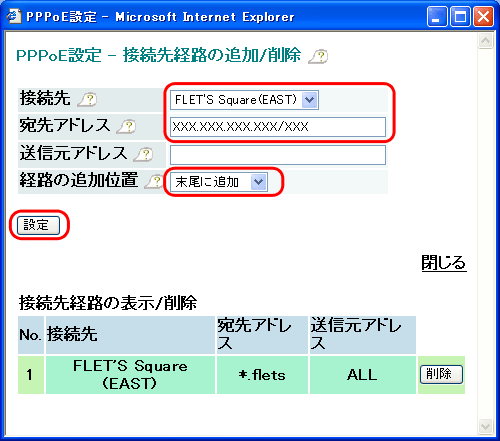Click scrollbar up arrow
500x441 pixels.
tap(485, 41)
